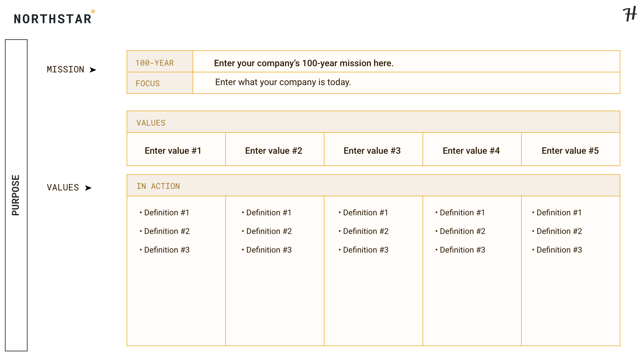Select the FOCUS row label
The height and width of the screenshot is (362, 644).
point(148,83)
